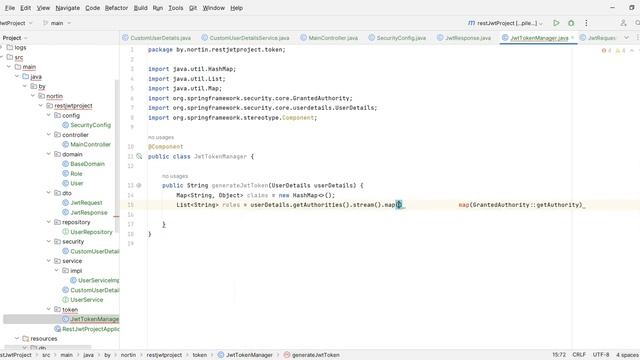Open UserRepository interface in the project tree
640x360 pixels.
pos(91,232)
